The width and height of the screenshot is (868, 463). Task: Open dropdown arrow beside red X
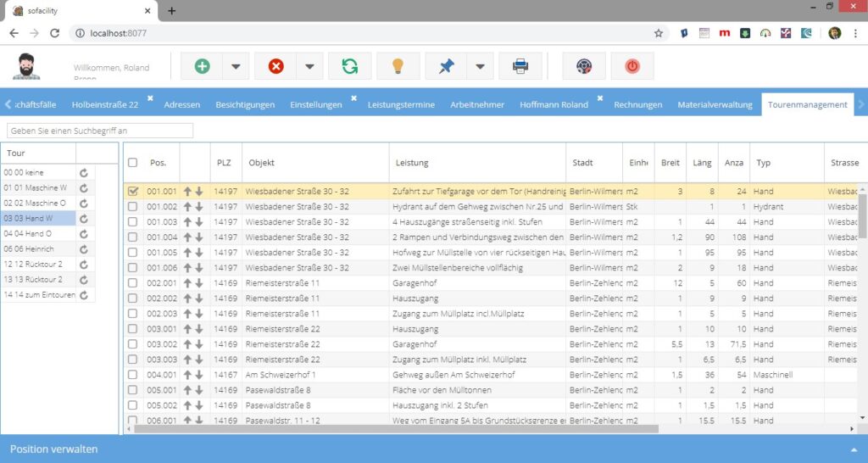tap(309, 66)
